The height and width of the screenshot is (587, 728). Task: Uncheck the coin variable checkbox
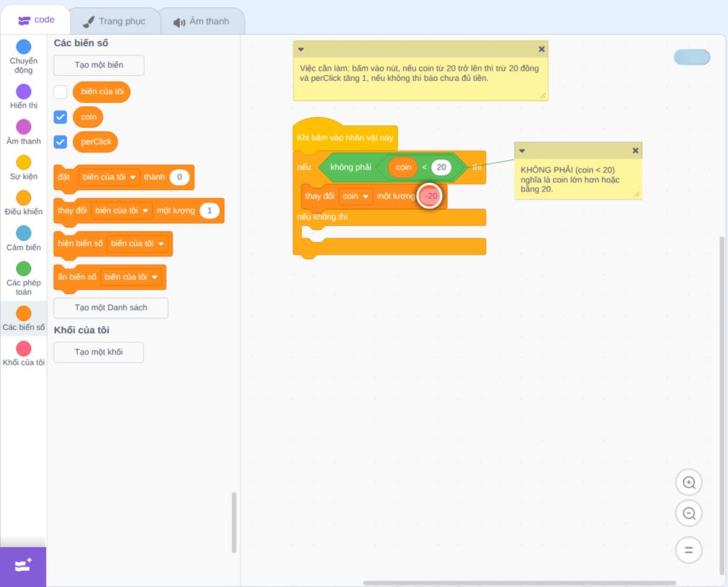tap(60, 117)
